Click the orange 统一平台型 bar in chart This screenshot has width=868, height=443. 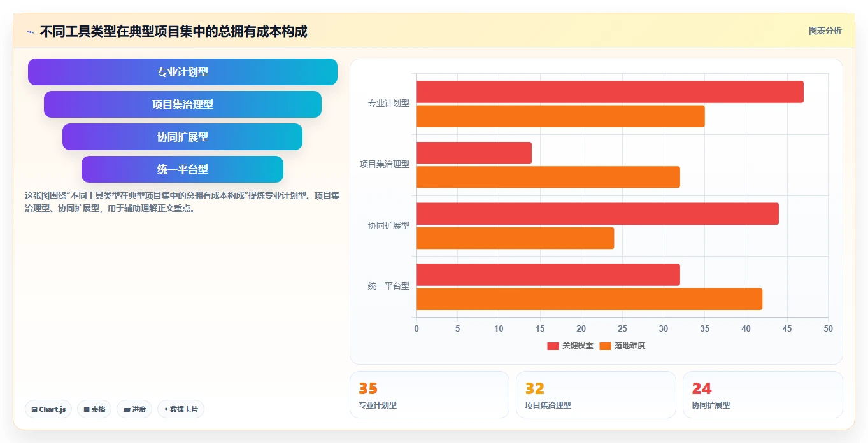[x=589, y=299]
